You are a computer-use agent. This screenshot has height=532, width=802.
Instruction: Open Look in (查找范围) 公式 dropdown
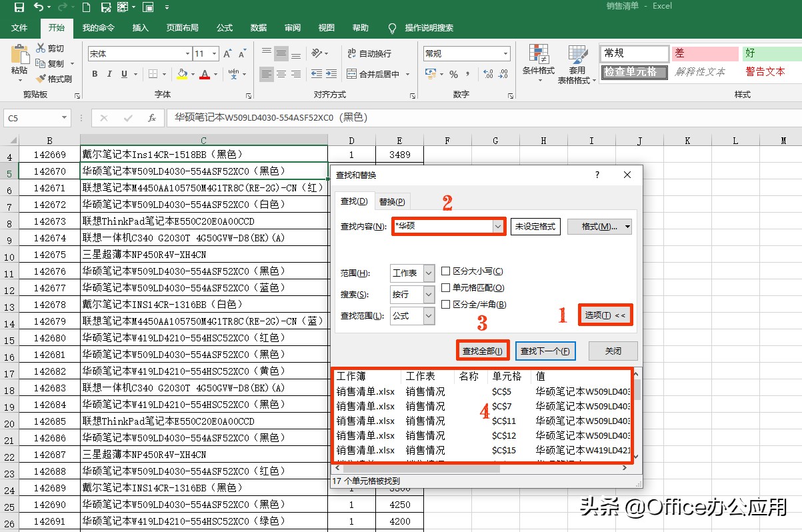click(429, 316)
